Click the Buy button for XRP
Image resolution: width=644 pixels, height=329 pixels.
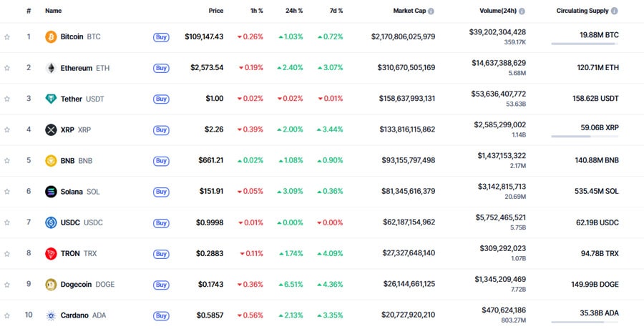[x=161, y=130]
